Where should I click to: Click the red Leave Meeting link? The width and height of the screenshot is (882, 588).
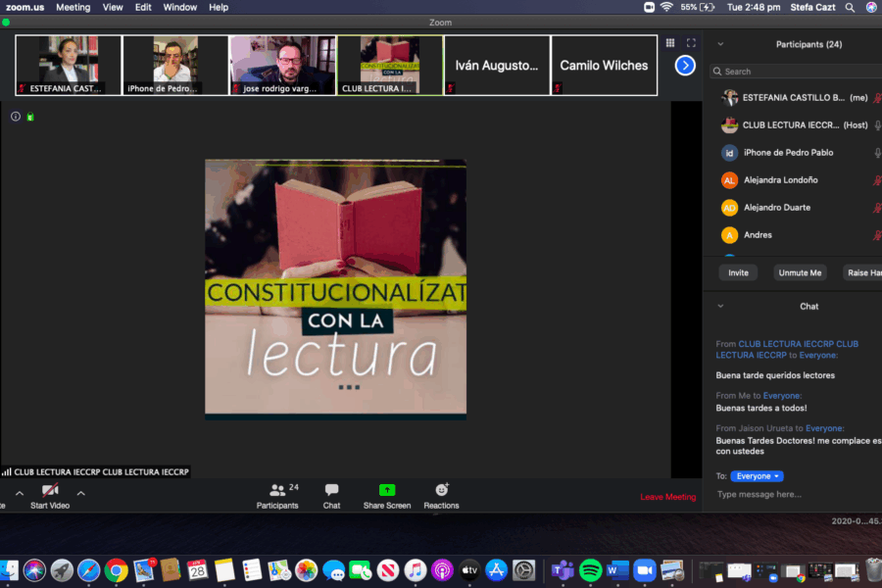tap(667, 497)
